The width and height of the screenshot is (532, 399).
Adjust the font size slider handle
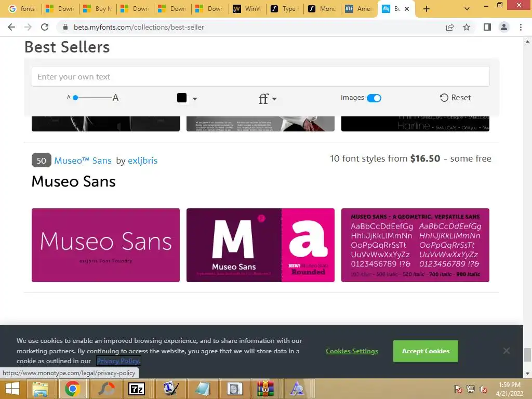tap(75, 98)
